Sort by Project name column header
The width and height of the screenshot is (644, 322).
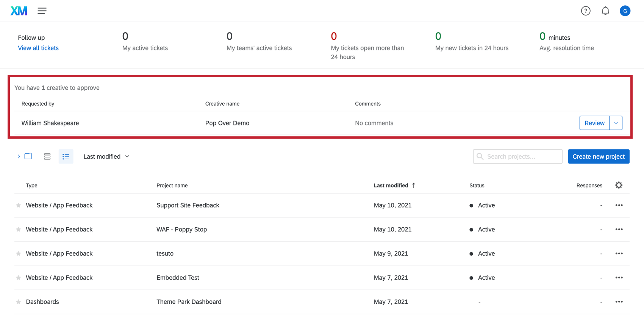(x=172, y=186)
